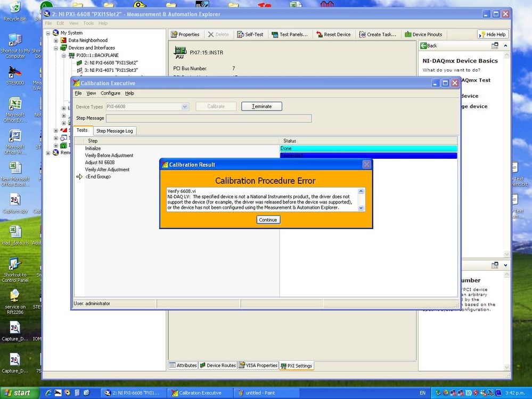Open Properties in MAX toolbar
The image size is (532, 399).
tap(185, 34)
